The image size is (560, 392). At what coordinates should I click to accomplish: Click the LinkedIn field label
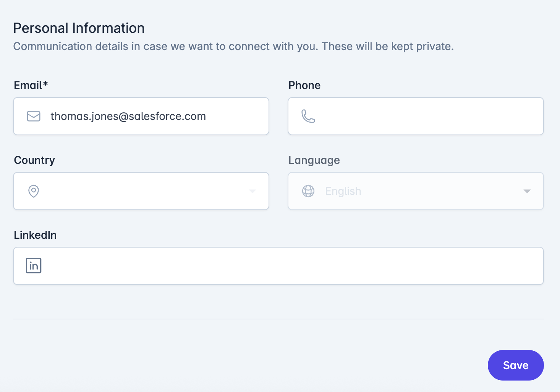[35, 235]
